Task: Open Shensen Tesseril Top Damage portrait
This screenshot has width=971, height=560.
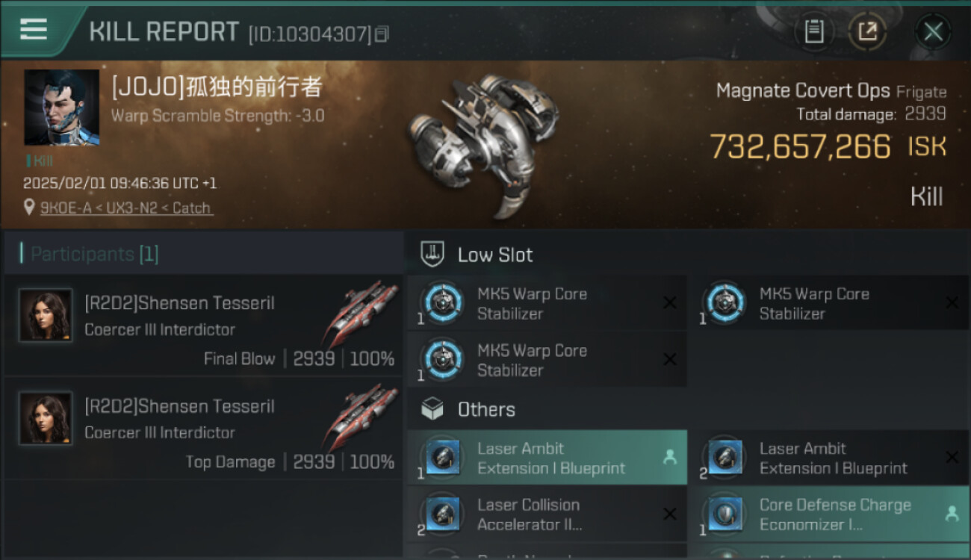Action: pyautogui.click(x=46, y=418)
